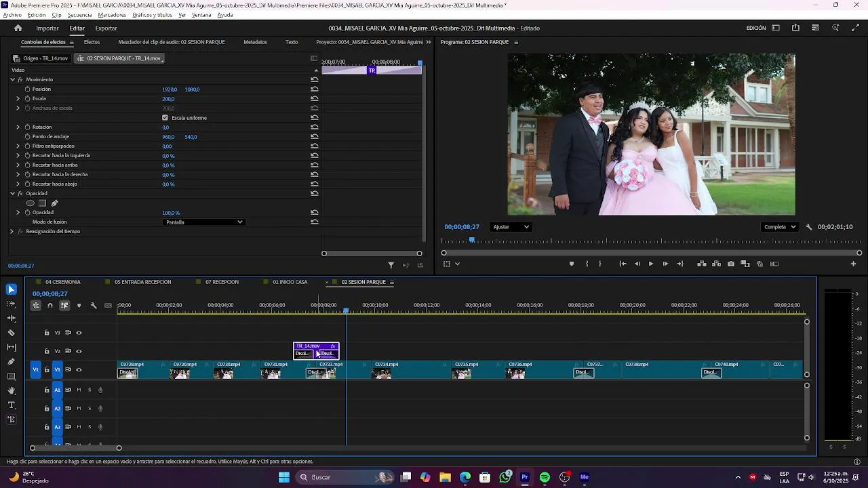
Task: Mute audio track A1
Action: tap(79, 390)
